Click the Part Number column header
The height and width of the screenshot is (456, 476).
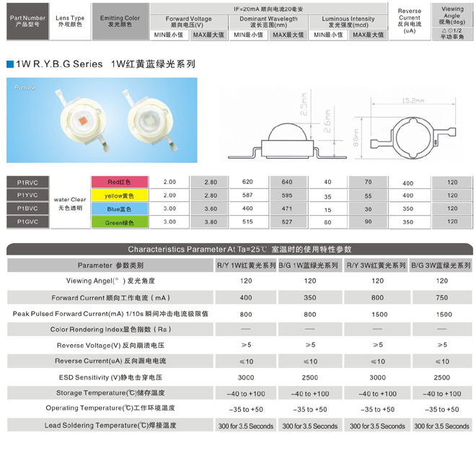pos(25,20)
